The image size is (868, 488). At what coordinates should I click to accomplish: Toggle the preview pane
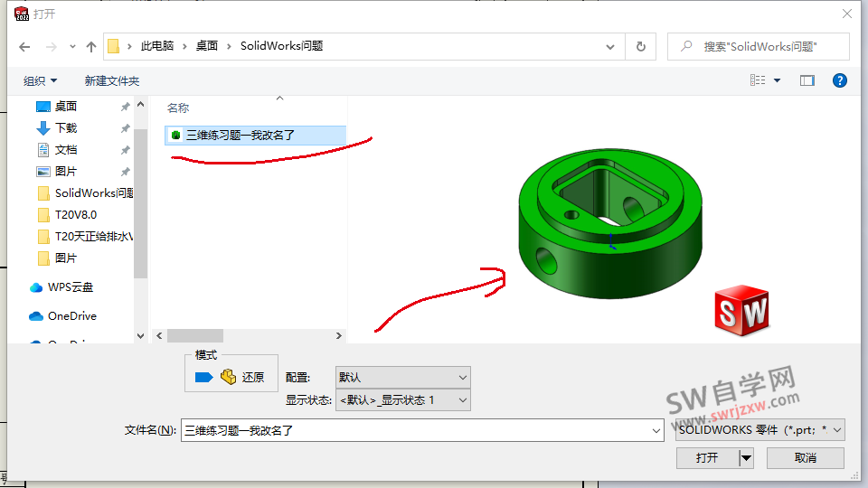807,80
